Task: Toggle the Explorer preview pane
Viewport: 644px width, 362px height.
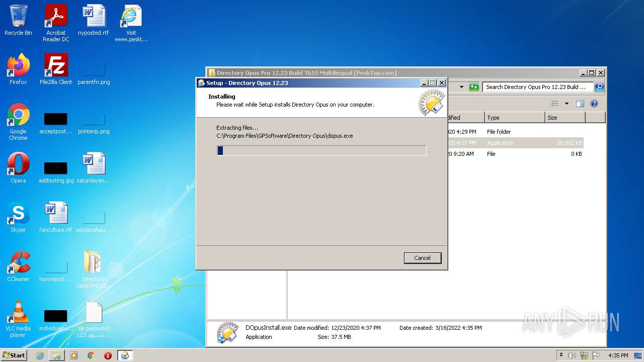Action: coord(580,104)
